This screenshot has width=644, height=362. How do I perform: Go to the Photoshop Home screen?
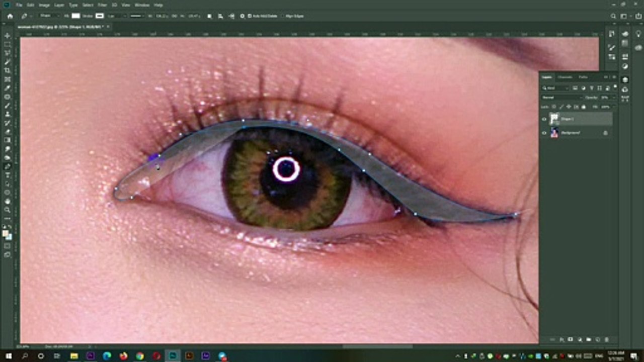10,16
